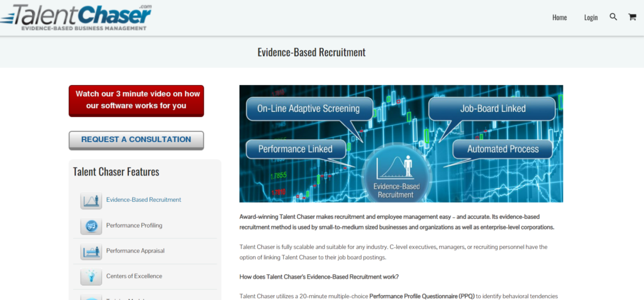The height and width of the screenshot is (300, 644).
Task: Click the Performance Linked bubble
Action: [296, 149]
